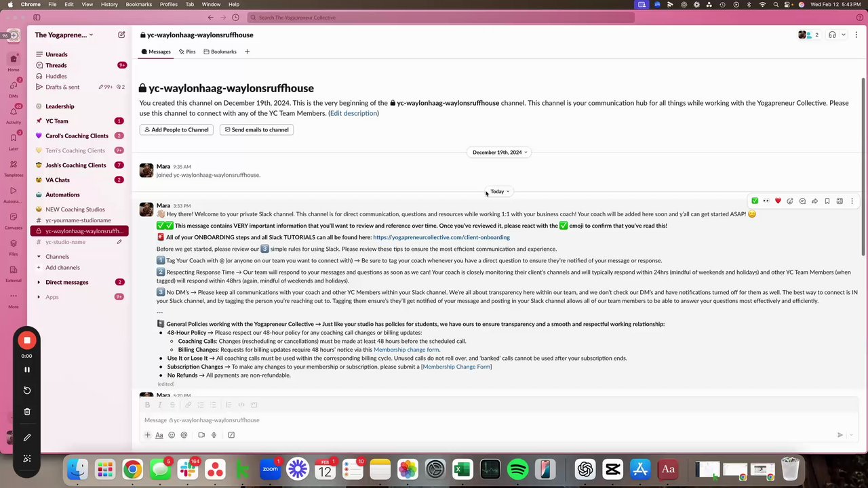Open the Membership Change Form link in brackets

pyautogui.click(x=456, y=367)
